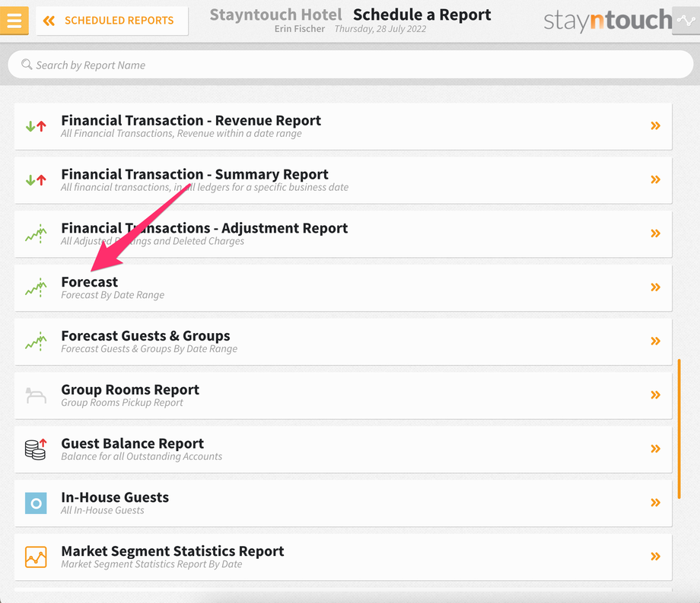Select Financial Transaction - Revenue Report title
This screenshot has height=603, width=700.
[x=191, y=120]
